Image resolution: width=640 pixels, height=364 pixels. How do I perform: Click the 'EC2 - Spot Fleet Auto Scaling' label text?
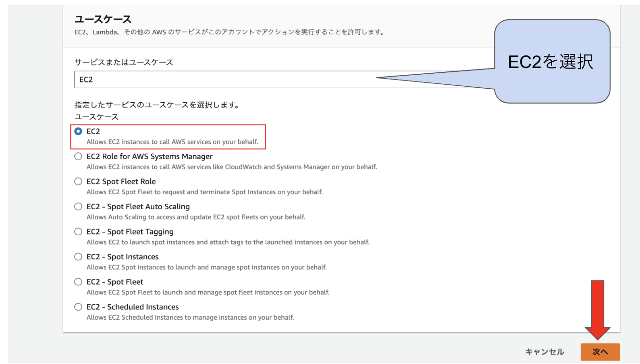point(138,206)
